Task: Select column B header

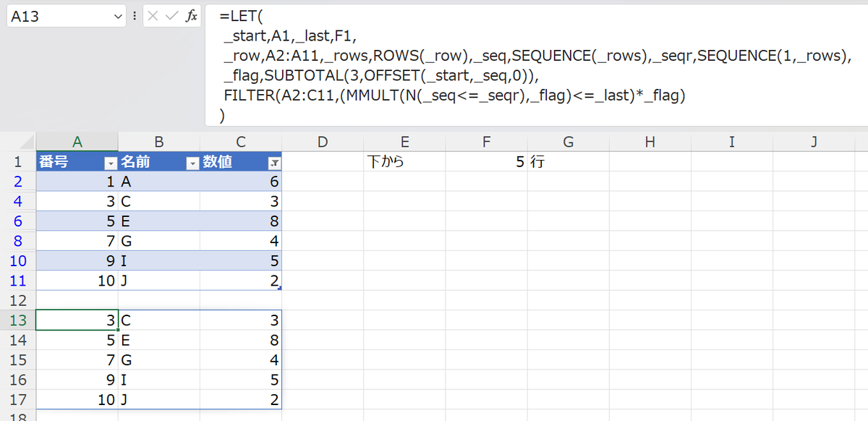Action: [159, 143]
